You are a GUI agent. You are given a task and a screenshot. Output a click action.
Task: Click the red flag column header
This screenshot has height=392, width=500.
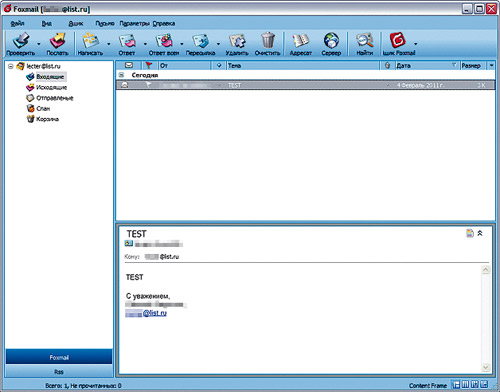click(x=149, y=65)
